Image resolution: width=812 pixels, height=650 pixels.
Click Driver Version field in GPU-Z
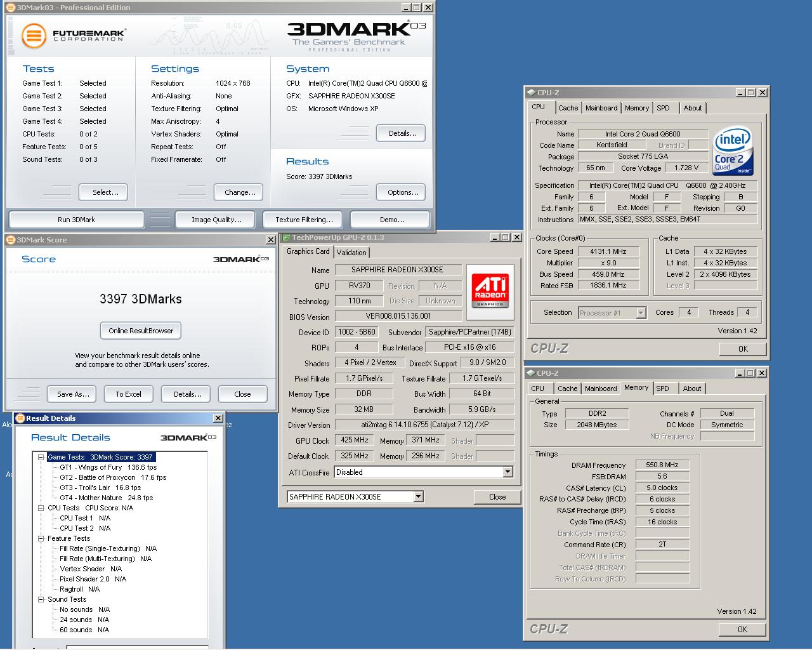click(423, 425)
